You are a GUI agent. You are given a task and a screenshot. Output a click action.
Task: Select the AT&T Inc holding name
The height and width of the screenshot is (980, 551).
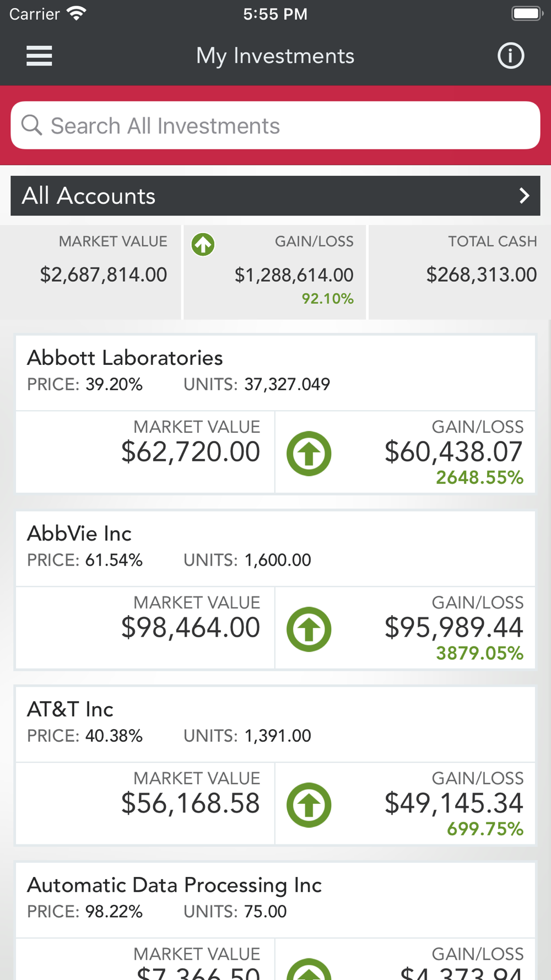pos(71,709)
